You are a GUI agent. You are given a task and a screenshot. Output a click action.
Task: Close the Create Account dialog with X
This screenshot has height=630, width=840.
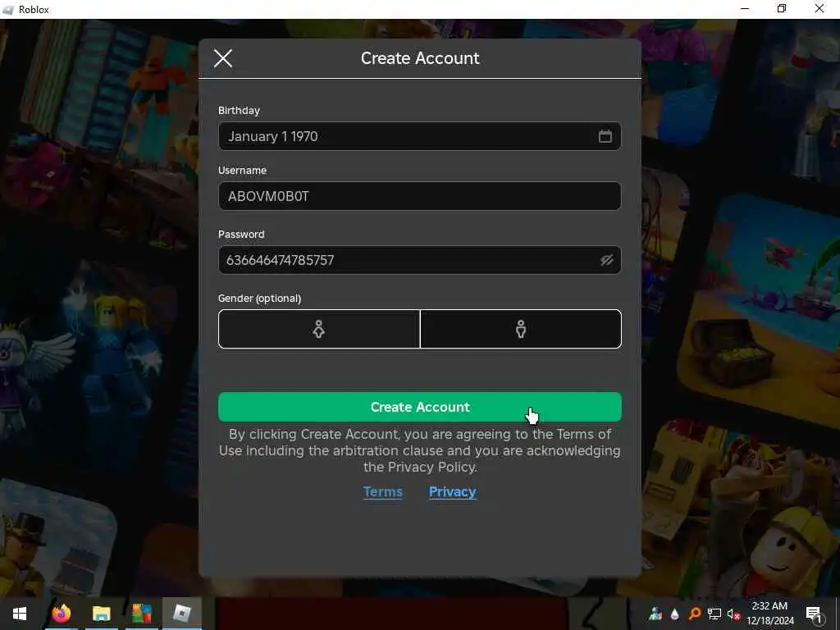223,58
